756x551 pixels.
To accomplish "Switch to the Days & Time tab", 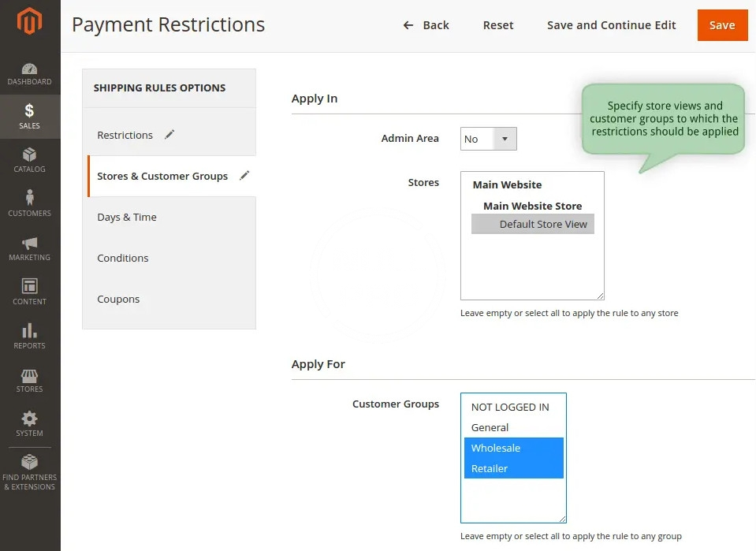I will (x=127, y=217).
